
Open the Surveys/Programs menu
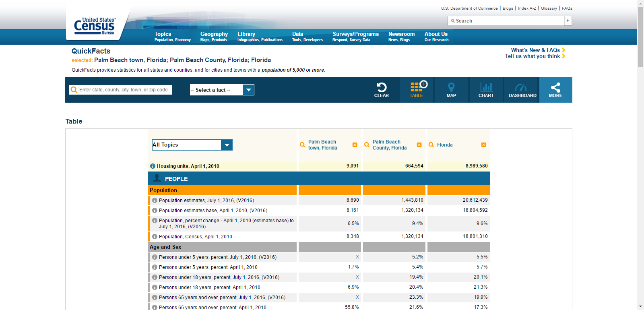(355, 37)
